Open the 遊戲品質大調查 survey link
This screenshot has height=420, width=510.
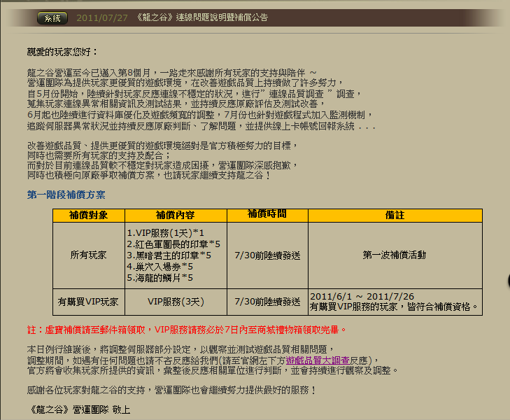(325, 360)
